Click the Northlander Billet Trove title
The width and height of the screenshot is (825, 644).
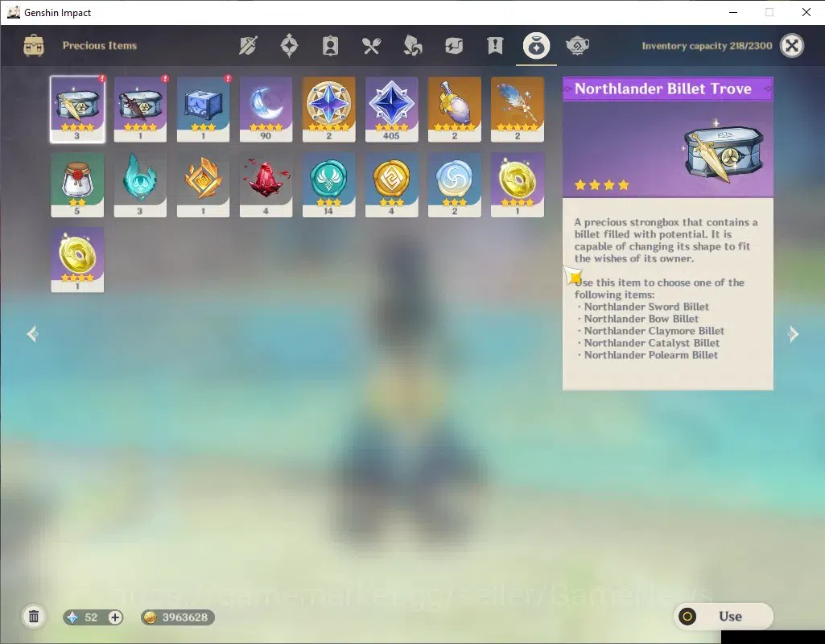[663, 89]
